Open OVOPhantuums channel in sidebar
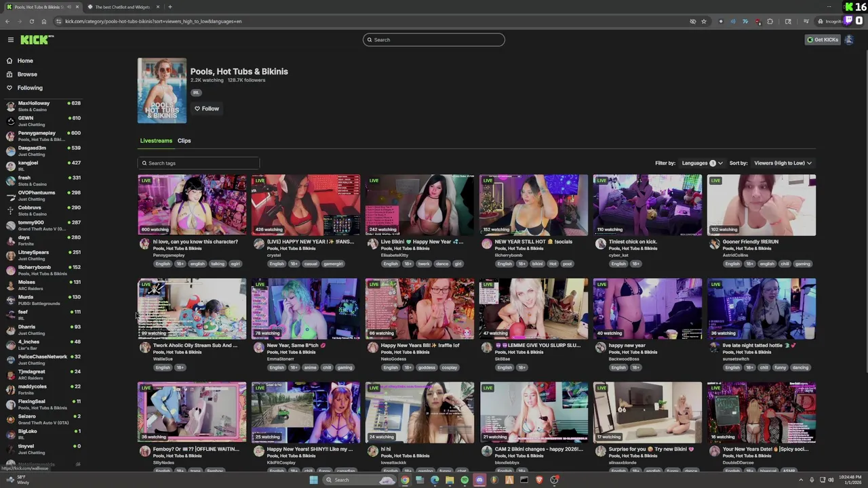868x488 pixels. (42, 195)
